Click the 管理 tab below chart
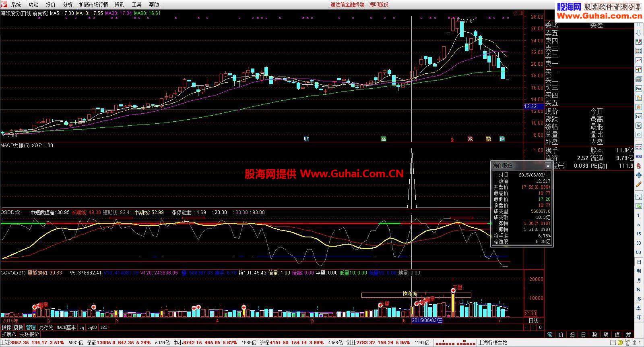The image size is (644, 347). 31,327
